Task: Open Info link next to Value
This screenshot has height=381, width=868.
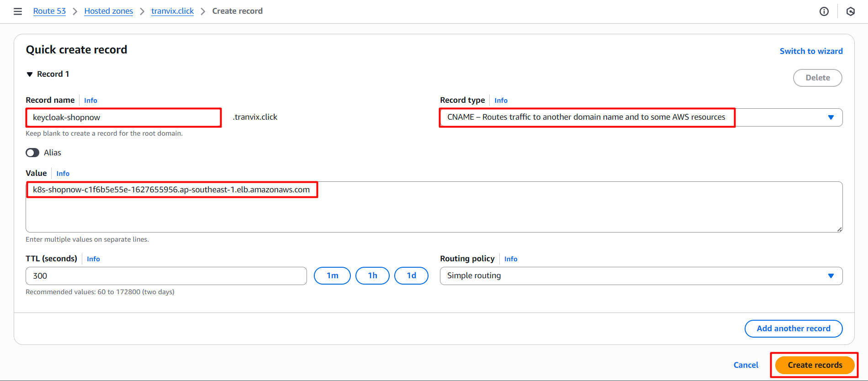Action: tap(63, 174)
